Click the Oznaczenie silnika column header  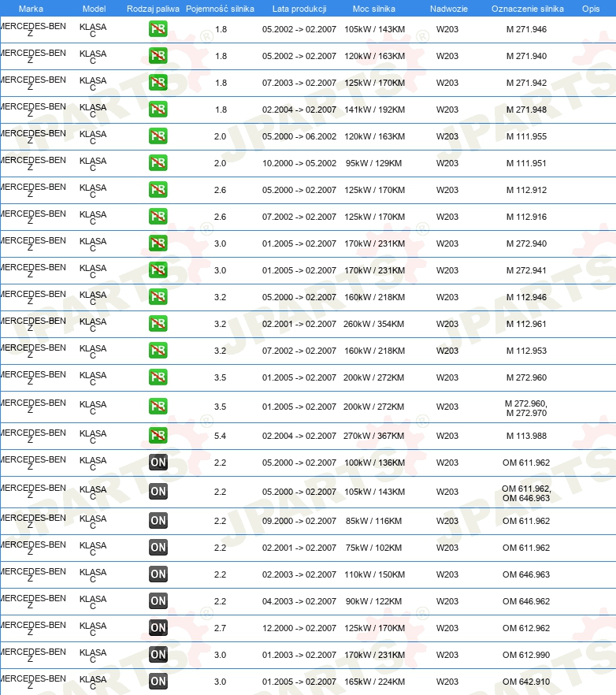pos(527,9)
